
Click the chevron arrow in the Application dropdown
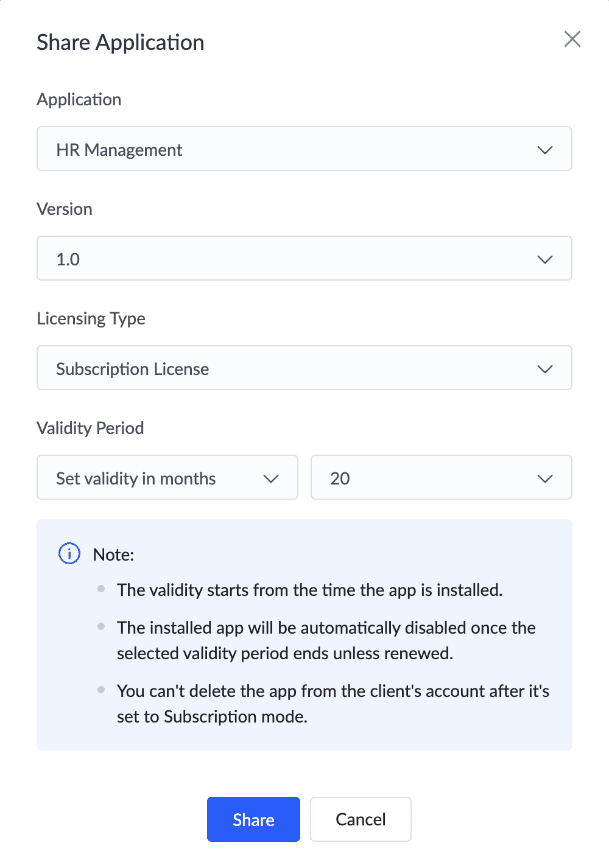coord(544,150)
